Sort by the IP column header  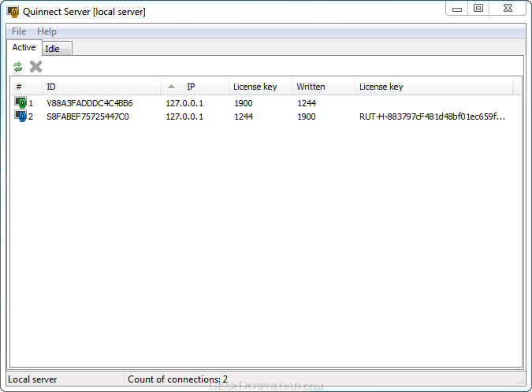[x=195, y=87]
